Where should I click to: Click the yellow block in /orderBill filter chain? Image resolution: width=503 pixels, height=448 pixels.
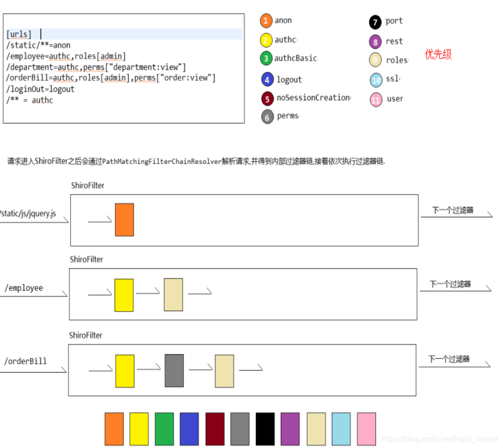pyautogui.click(x=125, y=371)
